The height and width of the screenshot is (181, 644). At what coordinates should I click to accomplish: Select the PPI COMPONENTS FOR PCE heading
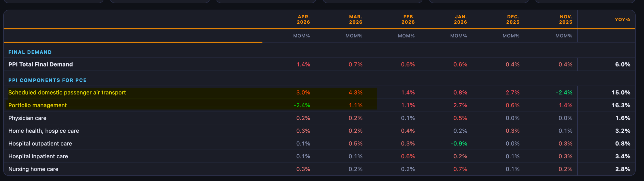click(47, 80)
